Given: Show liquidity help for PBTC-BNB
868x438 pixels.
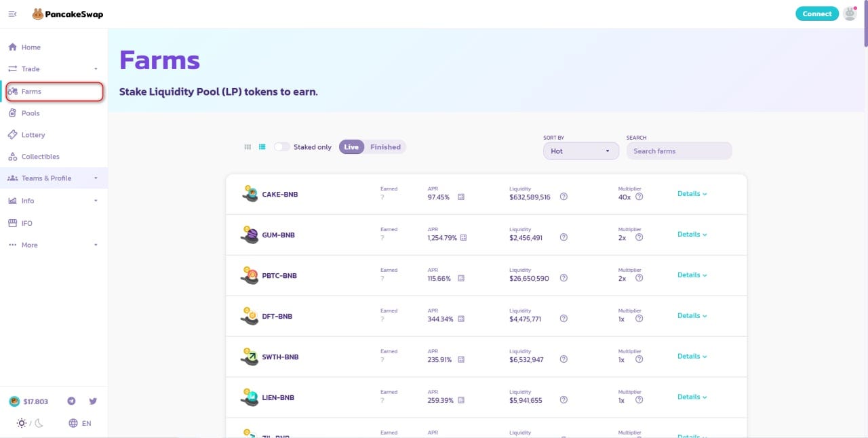Looking at the screenshot, I should (564, 278).
